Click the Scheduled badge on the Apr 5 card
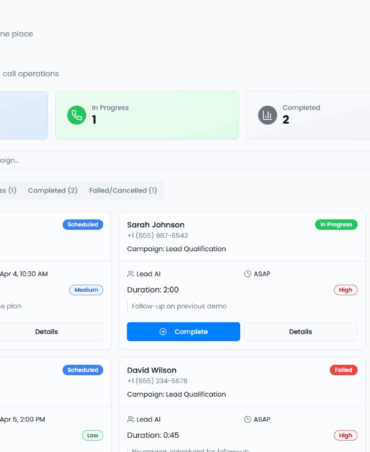Image resolution: width=370 pixels, height=452 pixels. [x=83, y=370]
